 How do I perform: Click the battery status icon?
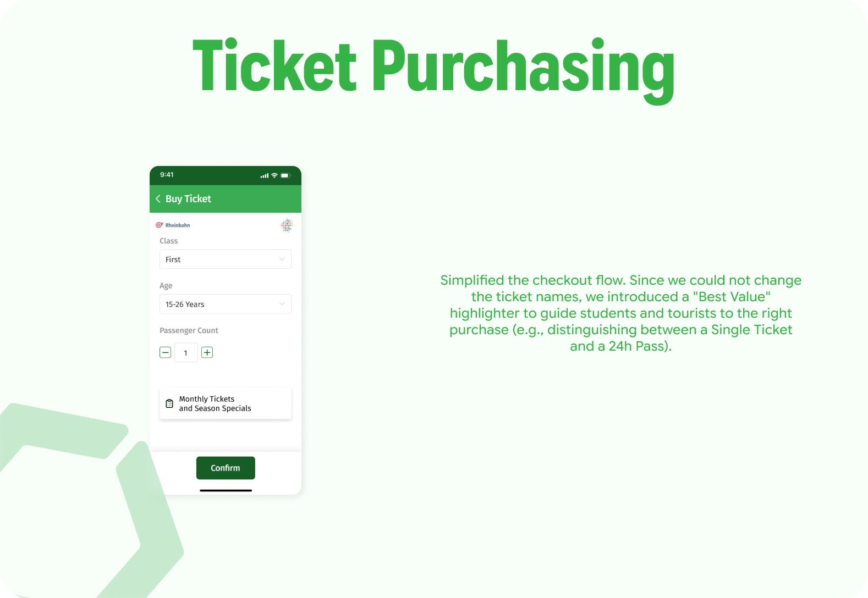click(x=285, y=175)
